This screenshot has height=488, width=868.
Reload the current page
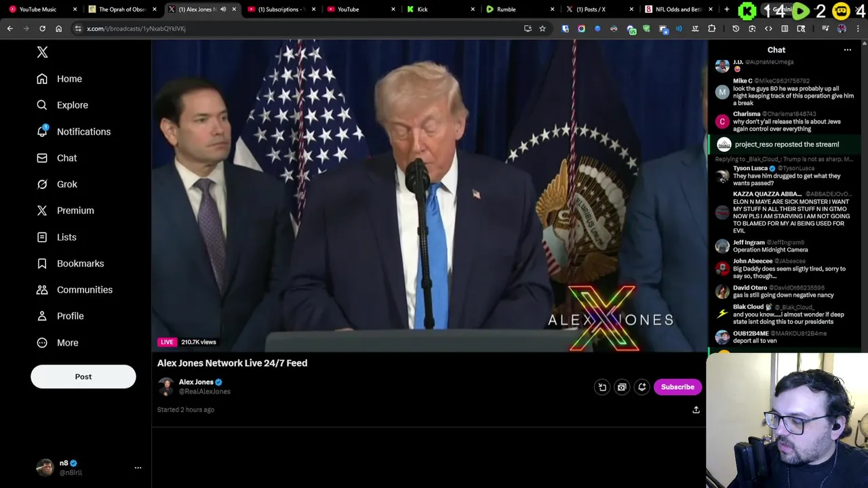point(42,28)
